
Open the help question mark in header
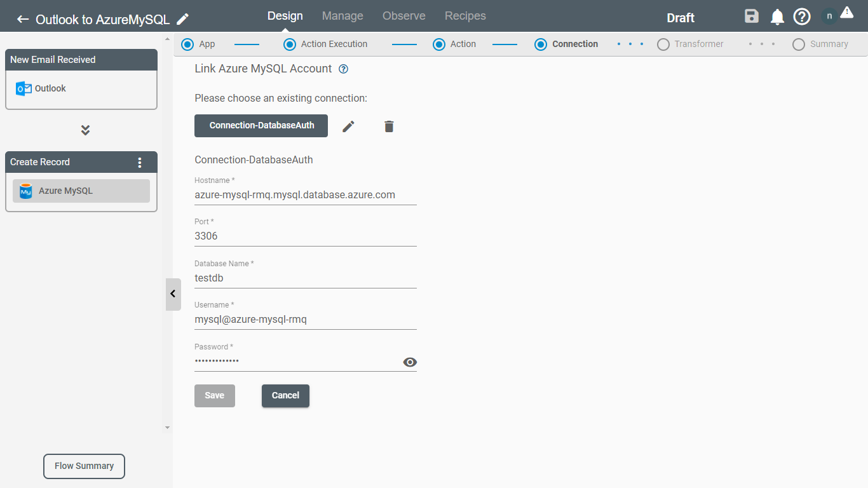click(802, 17)
